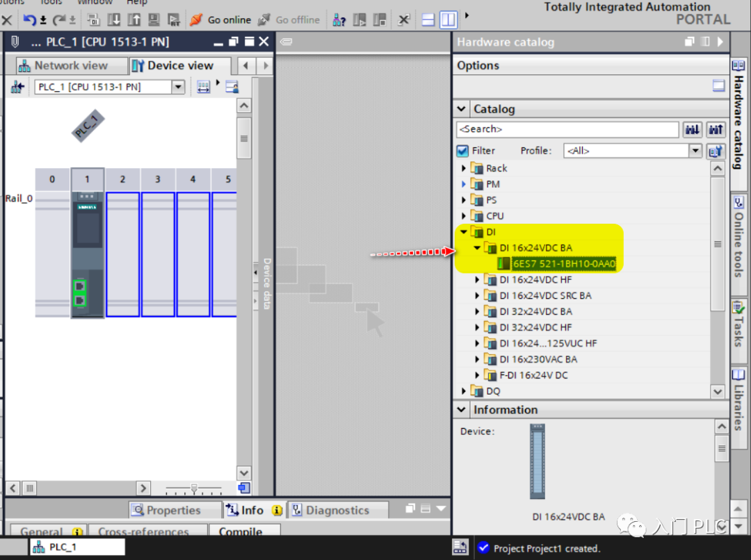
Task: Collapse the inspector window arrow
Action: 442,509
